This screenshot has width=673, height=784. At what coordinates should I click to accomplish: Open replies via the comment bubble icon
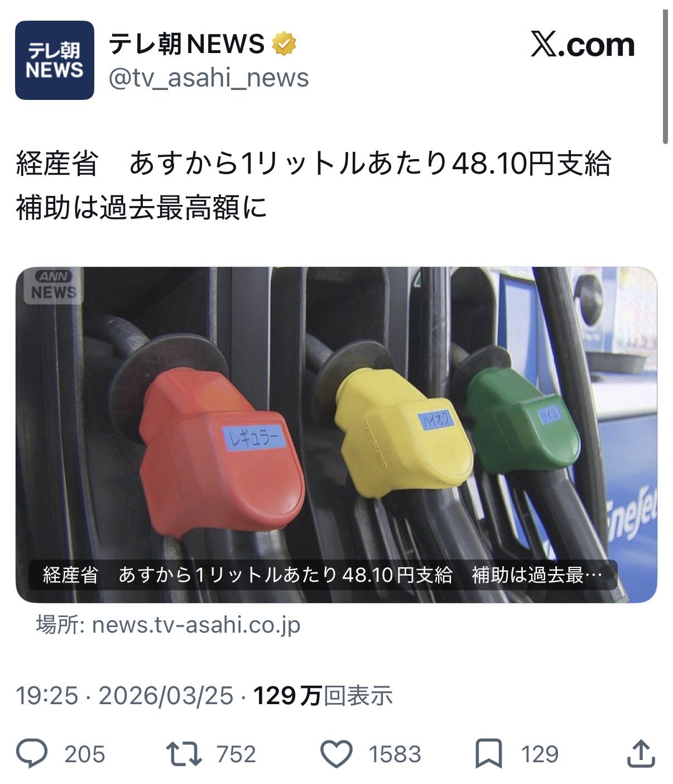[x=32, y=753]
